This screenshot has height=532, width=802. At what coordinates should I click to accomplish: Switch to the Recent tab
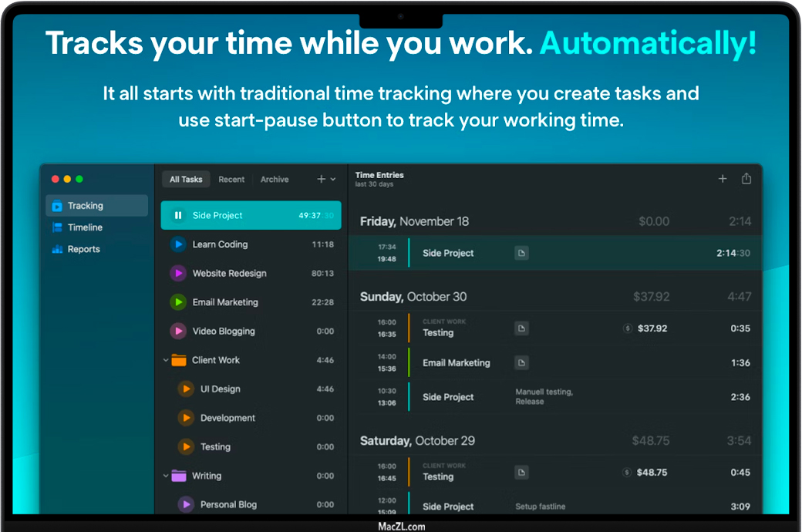pyautogui.click(x=231, y=180)
